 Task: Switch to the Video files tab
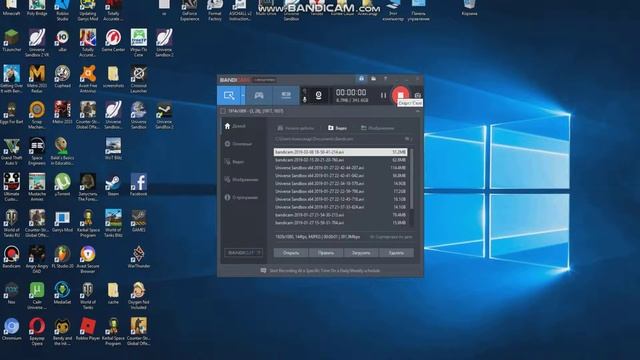point(338,128)
